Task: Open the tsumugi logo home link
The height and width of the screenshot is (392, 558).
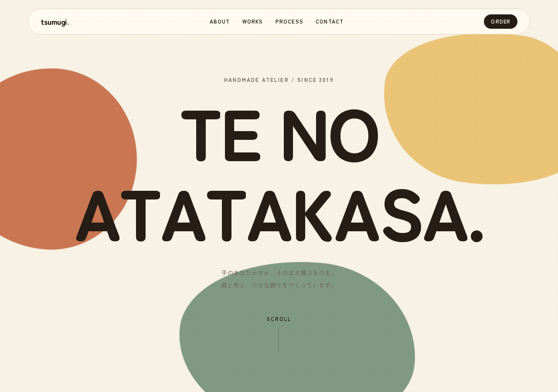Action: (x=55, y=22)
